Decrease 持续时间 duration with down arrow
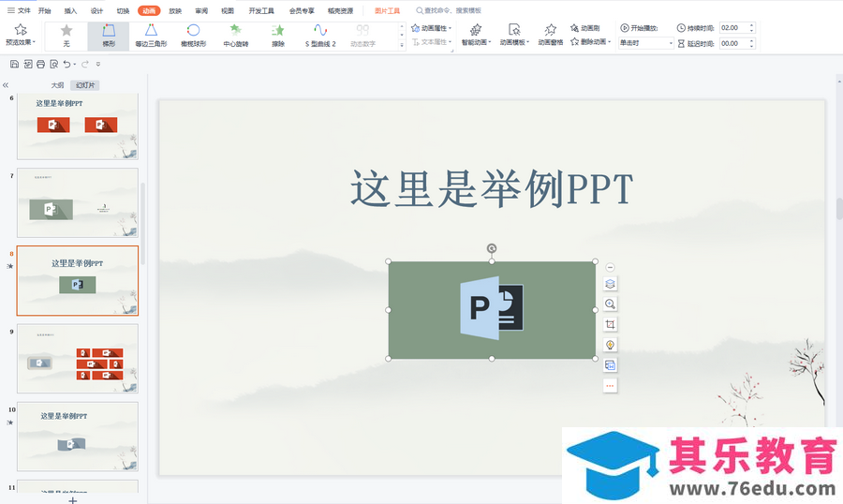 click(751, 31)
